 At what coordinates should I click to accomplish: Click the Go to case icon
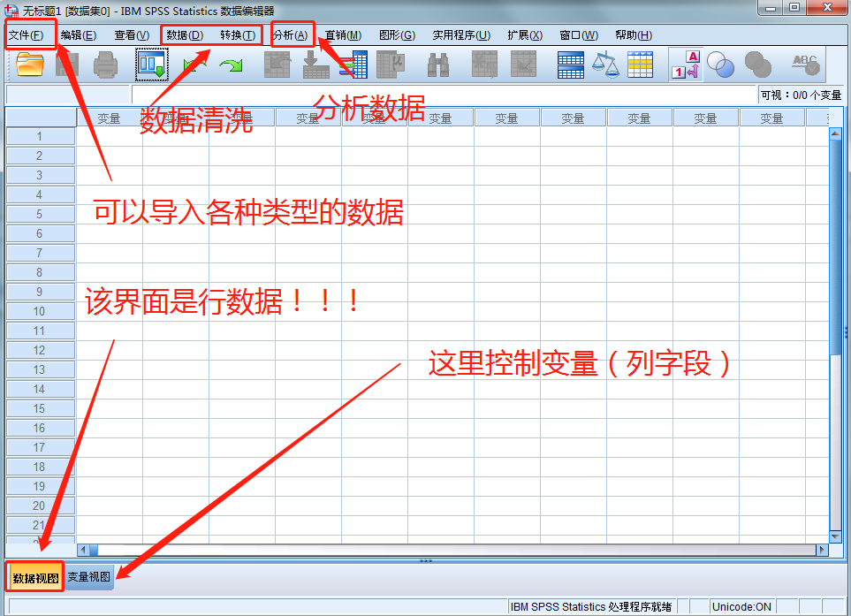point(277,65)
